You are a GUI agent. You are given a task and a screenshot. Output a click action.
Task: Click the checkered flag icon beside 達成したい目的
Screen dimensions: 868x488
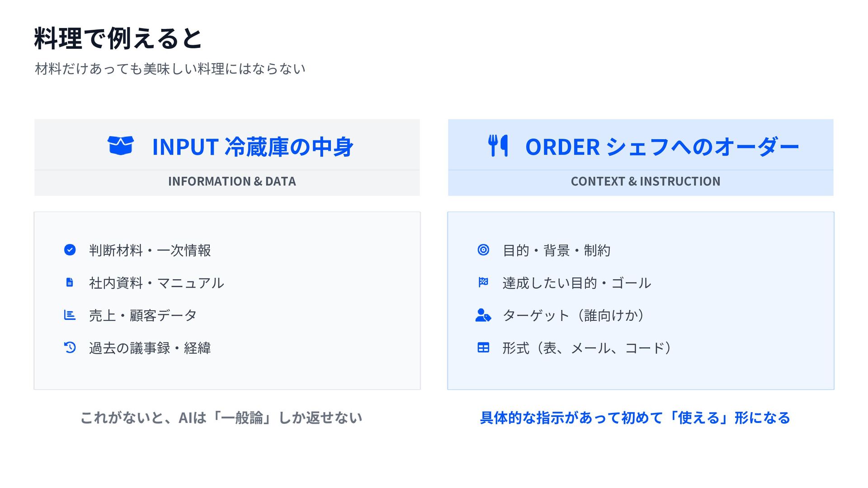[x=483, y=282]
